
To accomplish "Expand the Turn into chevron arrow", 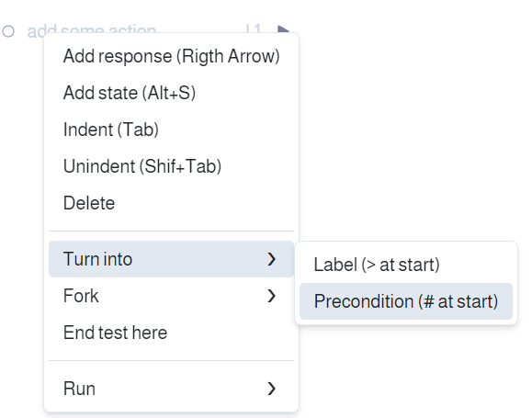I will click(x=271, y=259).
